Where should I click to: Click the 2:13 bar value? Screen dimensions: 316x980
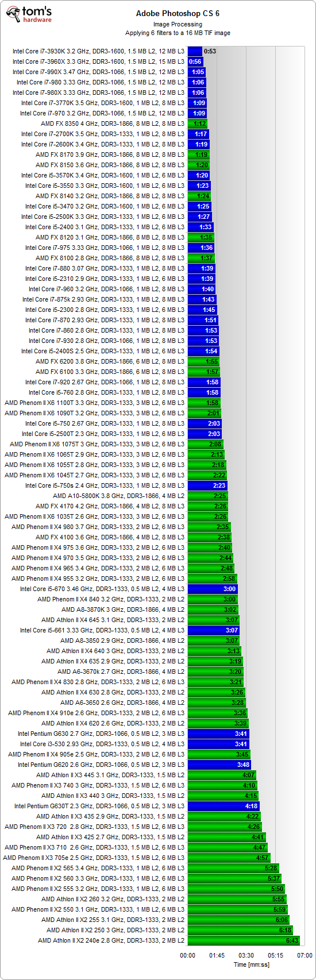click(217, 454)
